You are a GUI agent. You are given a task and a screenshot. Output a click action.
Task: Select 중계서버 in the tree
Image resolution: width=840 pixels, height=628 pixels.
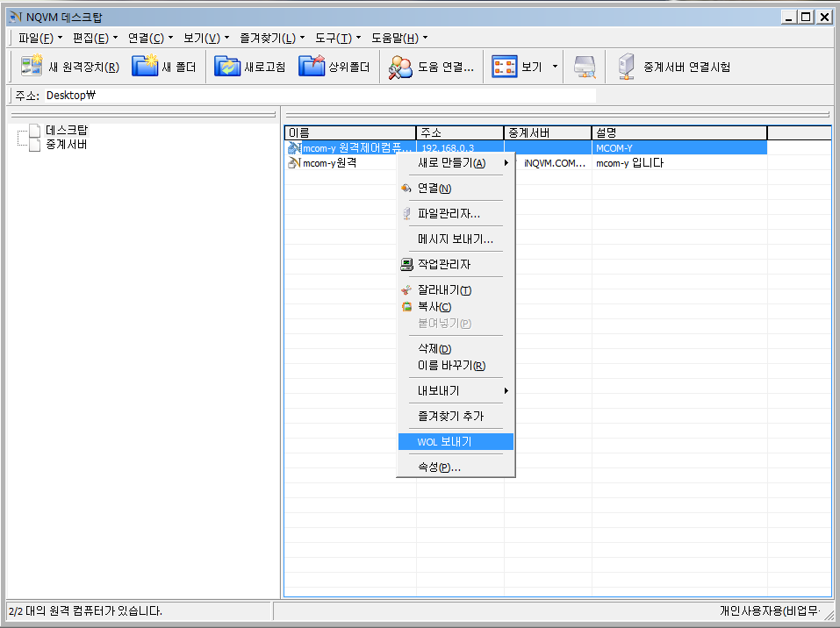pyautogui.click(x=67, y=145)
